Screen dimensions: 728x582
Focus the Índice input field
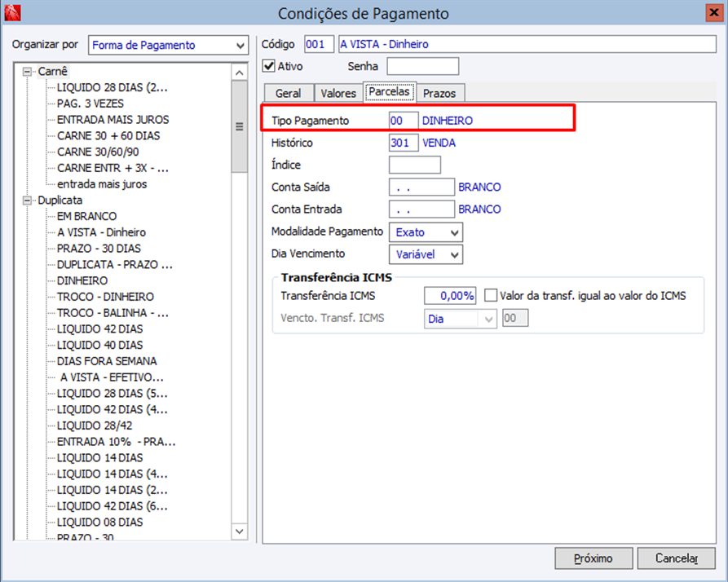point(415,165)
